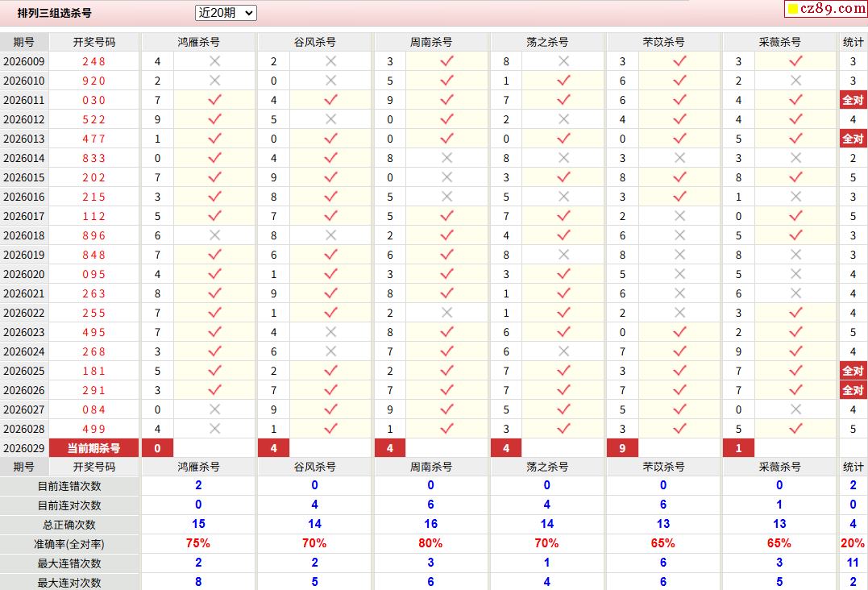Click the top 统计 column header
868x590 pixels.
tap(853, 42)
